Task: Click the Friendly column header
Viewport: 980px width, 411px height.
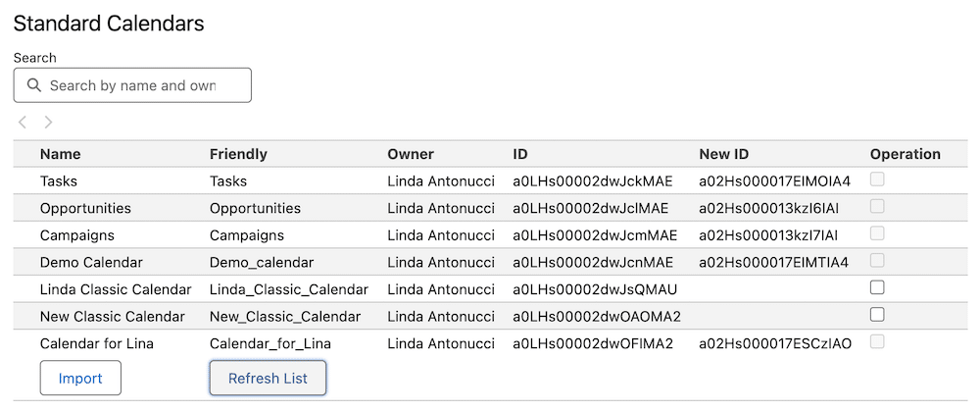Action: coord(238,154)
